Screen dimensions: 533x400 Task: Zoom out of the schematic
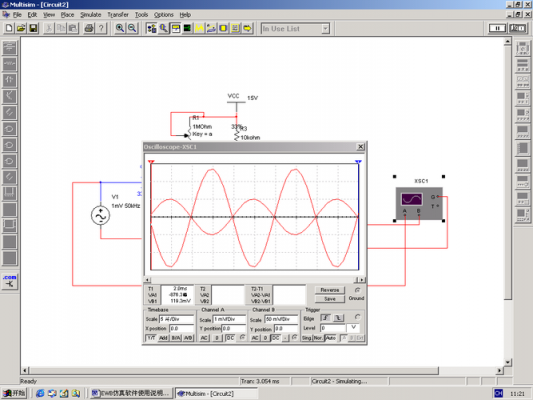click(x=132, y=28)
